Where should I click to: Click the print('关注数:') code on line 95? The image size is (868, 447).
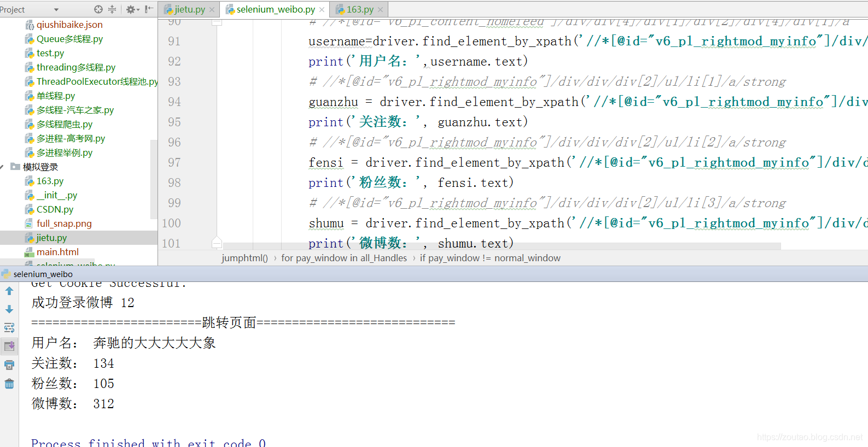[x=418, y=122]
